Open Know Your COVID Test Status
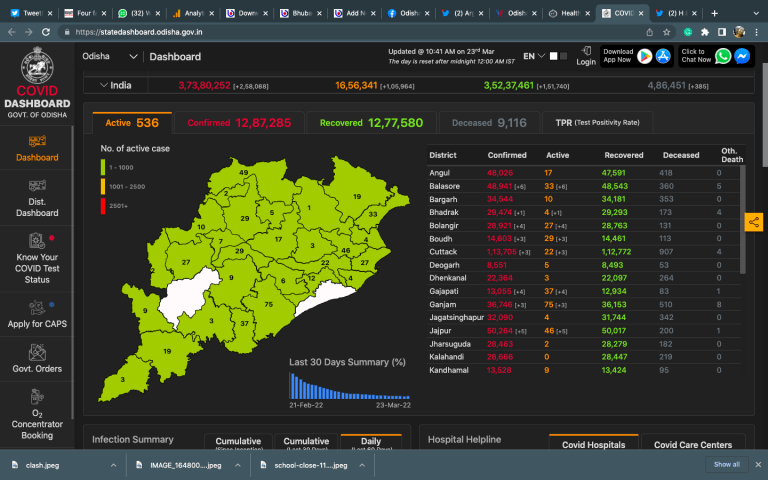The width and height of the screenshot is (768, 480). pos(37,258)
